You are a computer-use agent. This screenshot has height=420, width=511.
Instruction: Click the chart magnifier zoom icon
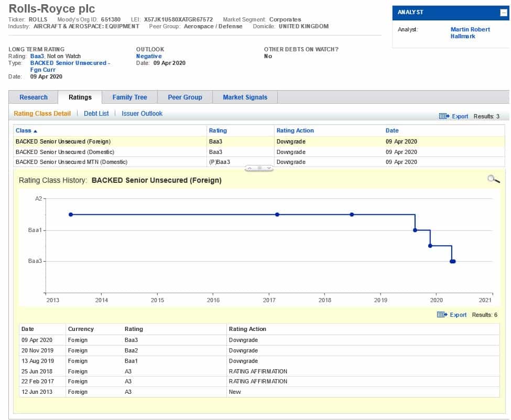(x=493, y=179)
